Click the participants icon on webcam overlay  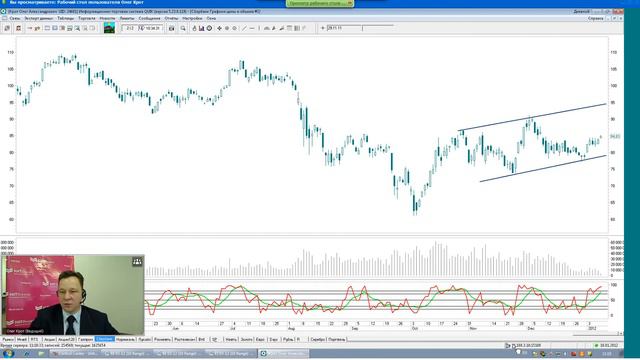[137, 262]
